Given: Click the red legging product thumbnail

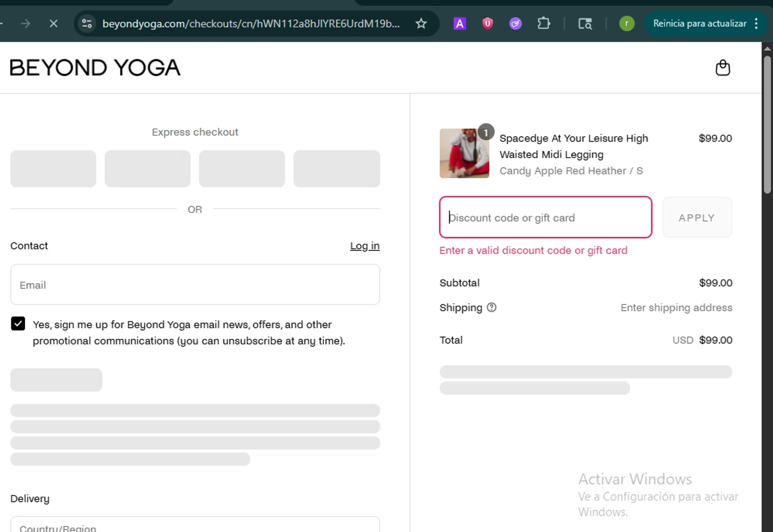Looking at the screenshot, I should tap(464, 153).
